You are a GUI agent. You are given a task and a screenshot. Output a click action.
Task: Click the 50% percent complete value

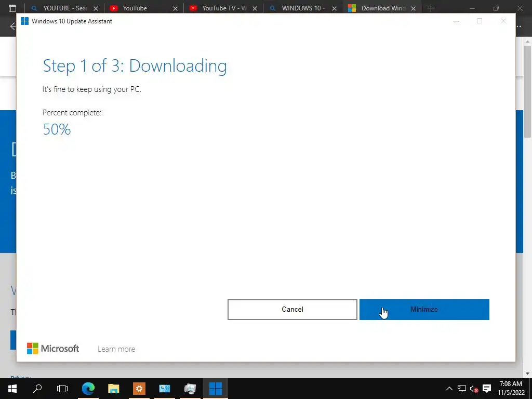[57, 129]
